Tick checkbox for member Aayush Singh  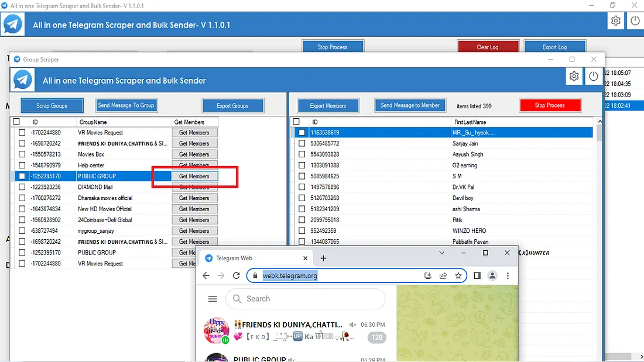coord(302,154)
